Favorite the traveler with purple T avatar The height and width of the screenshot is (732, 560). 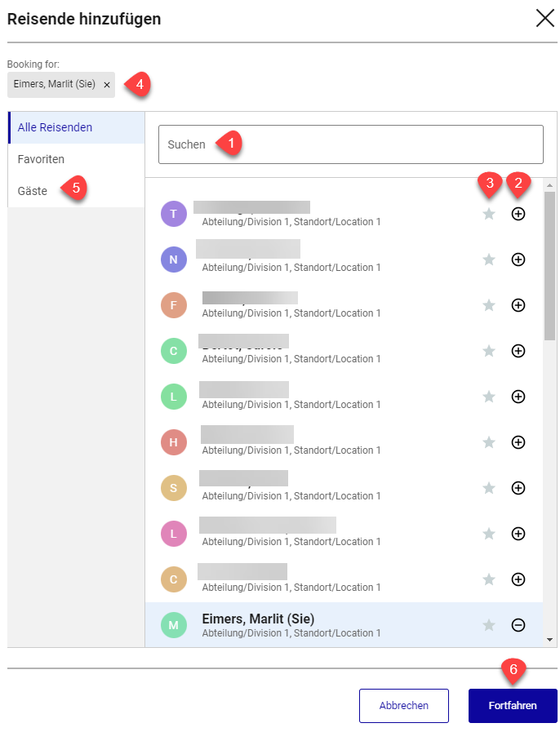[x=488, y=214]
